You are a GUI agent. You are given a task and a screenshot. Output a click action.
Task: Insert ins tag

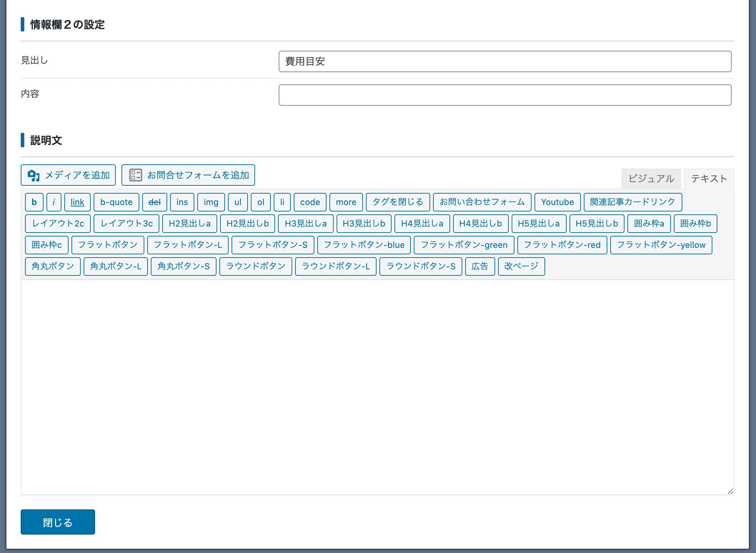coord(182,202)
